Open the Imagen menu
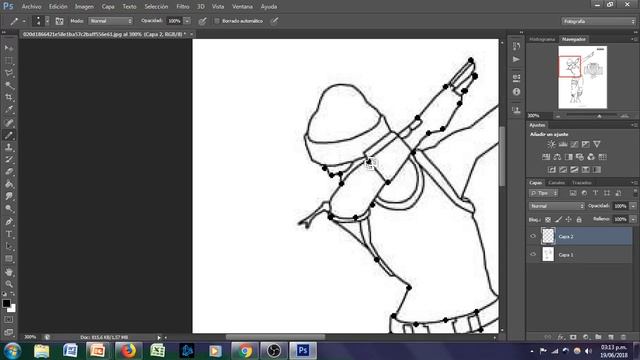Screen dimensions: 640x360 coord(84,7)
